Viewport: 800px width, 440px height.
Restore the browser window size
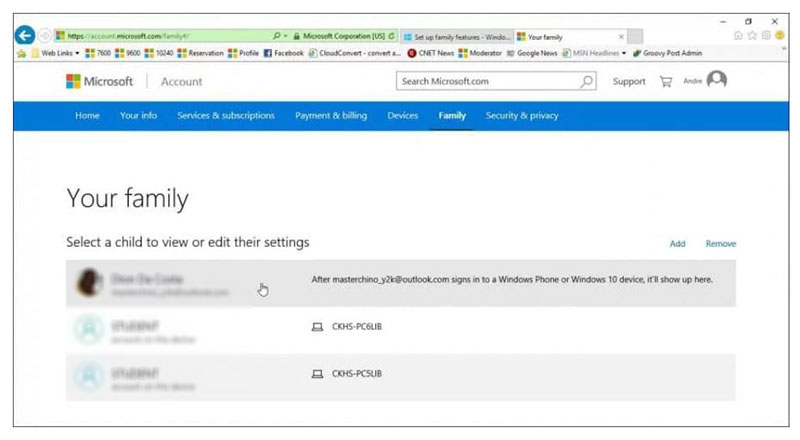tap(748, 21)
